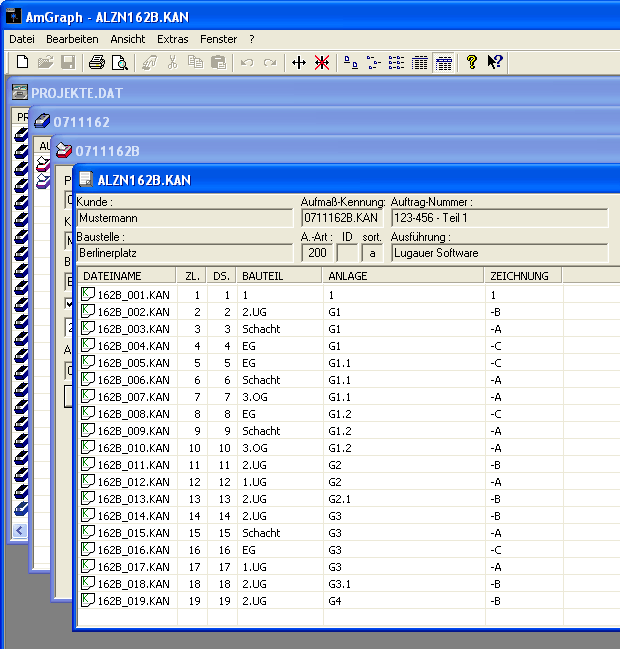Click the pressed details view with header icon
This screenshot has height=649, width=620.
(x=443, y=62)
